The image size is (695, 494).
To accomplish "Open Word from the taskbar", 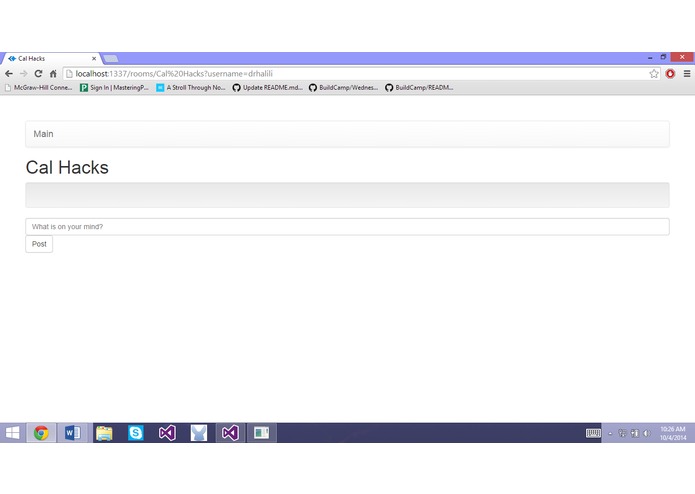I will pyautogui.click(x=73, y=433).
